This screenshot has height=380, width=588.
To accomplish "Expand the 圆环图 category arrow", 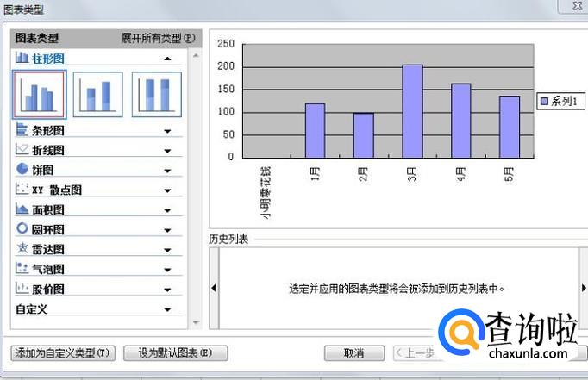I will point(167,230).
